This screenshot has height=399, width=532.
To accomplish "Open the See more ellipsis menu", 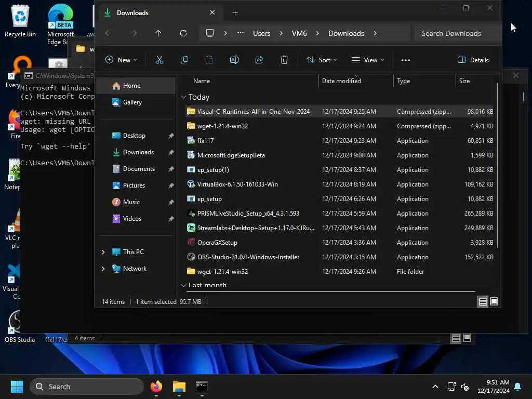I will click(x=405, y=60).
